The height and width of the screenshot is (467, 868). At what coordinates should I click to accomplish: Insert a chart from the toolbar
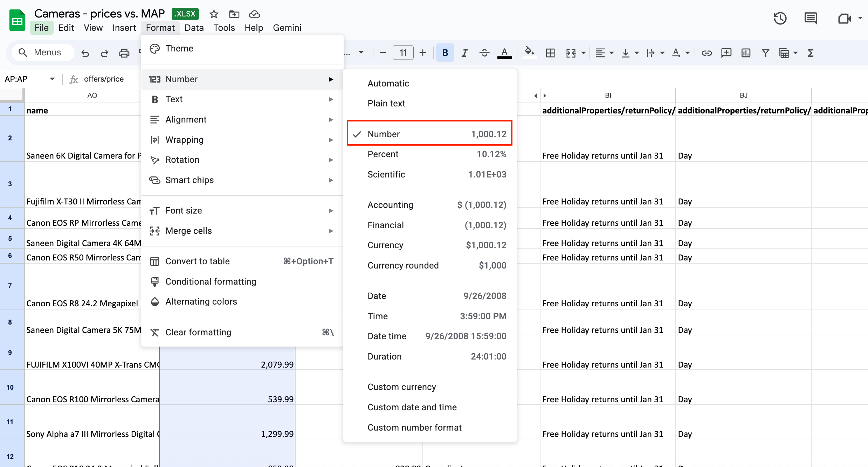(x=746, y=53)
